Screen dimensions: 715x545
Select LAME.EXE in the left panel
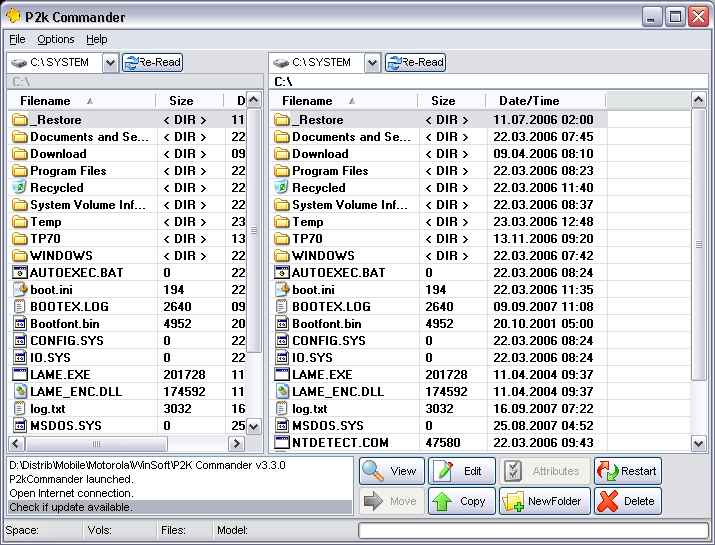pyautogui.click(x=59, y=374)
